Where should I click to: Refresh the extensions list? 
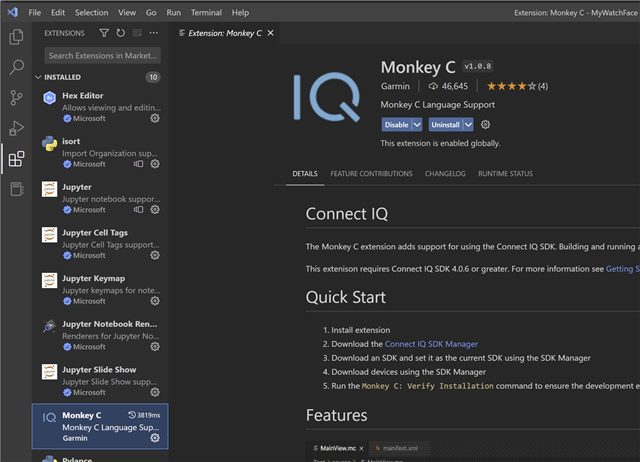(120, 33)
